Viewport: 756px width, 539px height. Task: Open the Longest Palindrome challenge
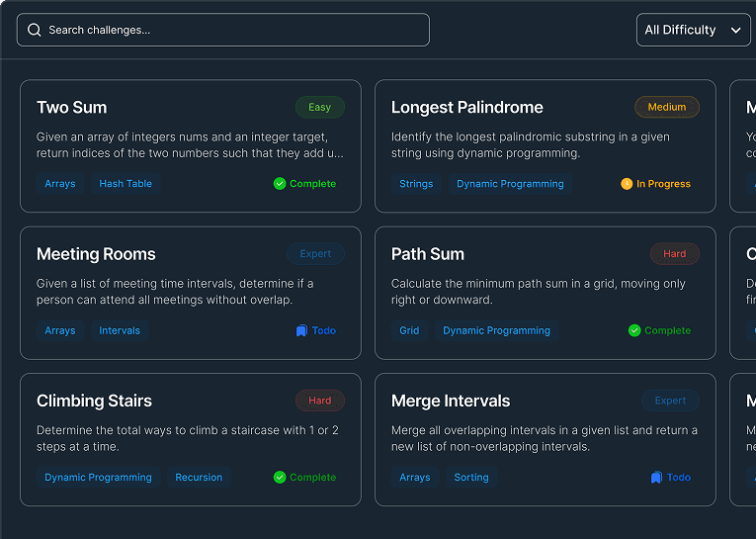tap(466, 107)
